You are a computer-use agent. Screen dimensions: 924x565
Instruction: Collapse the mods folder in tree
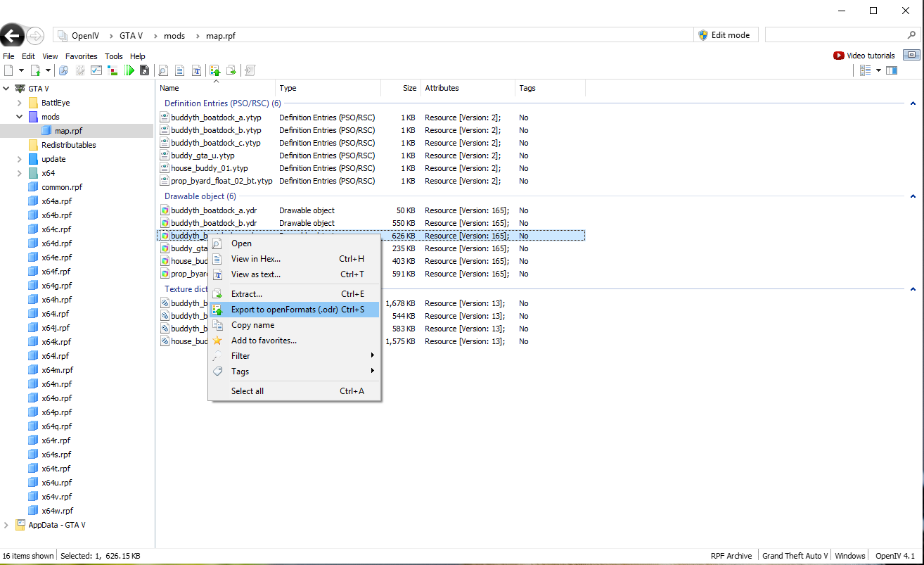(x=19, y=117)
